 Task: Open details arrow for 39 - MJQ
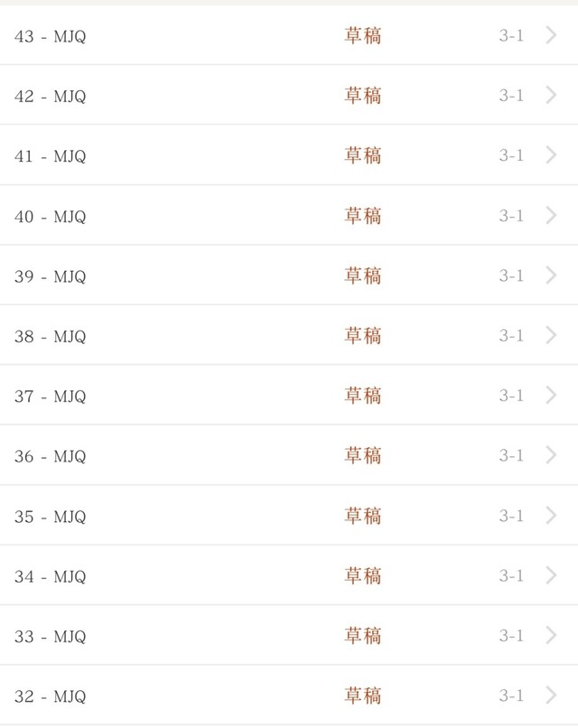(552, 275)
